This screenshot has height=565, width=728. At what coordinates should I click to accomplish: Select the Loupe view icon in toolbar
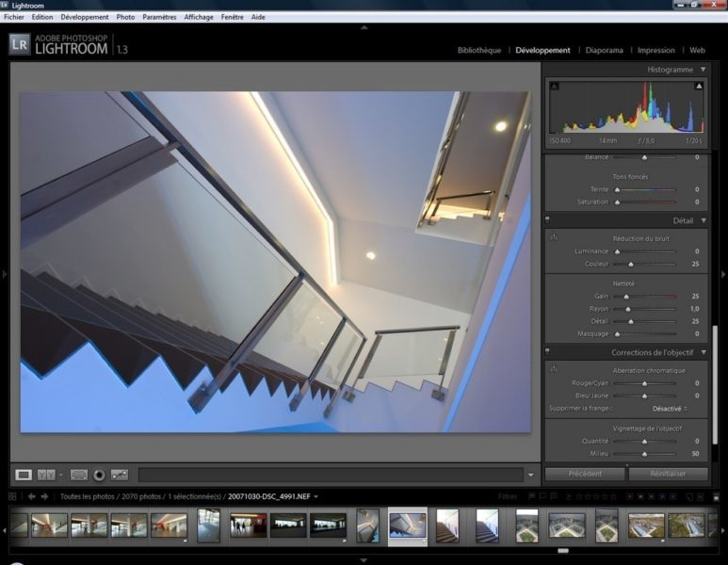(x=24, y=475)
